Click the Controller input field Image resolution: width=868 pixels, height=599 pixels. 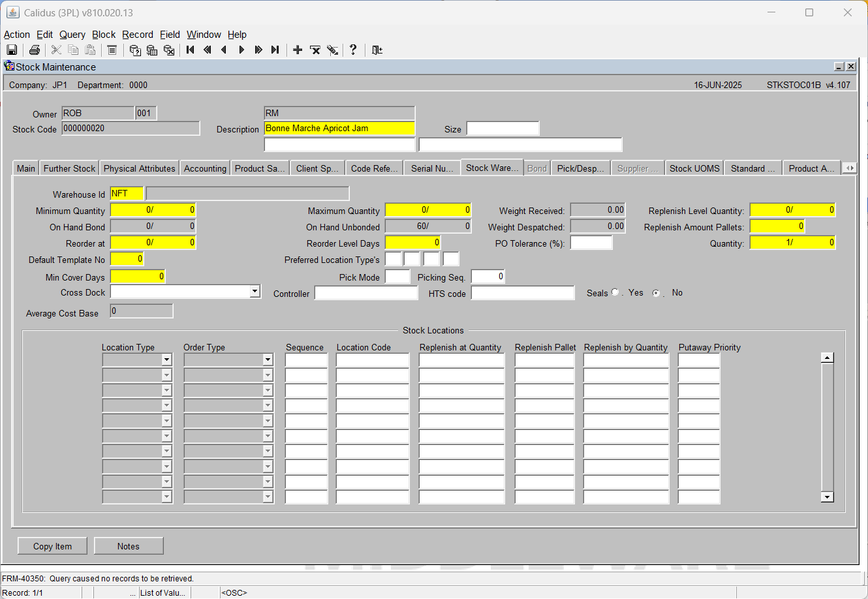point(366,293)
